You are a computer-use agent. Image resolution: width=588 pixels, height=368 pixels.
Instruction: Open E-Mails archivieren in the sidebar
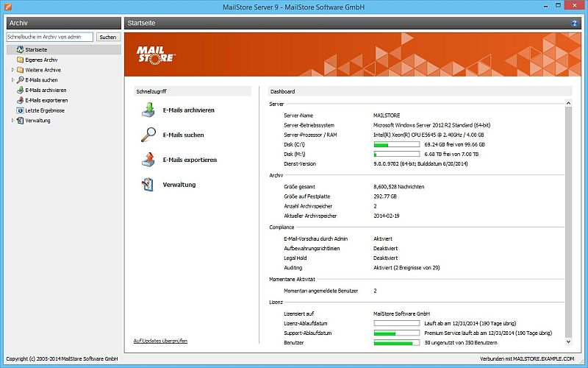(46, 90)
